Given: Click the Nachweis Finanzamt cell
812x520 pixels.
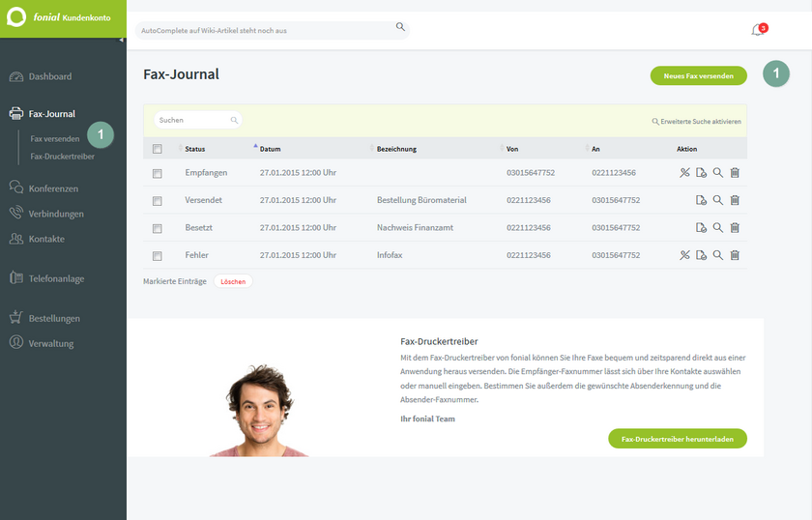Looking at the screenshot, I should point(415,227).
